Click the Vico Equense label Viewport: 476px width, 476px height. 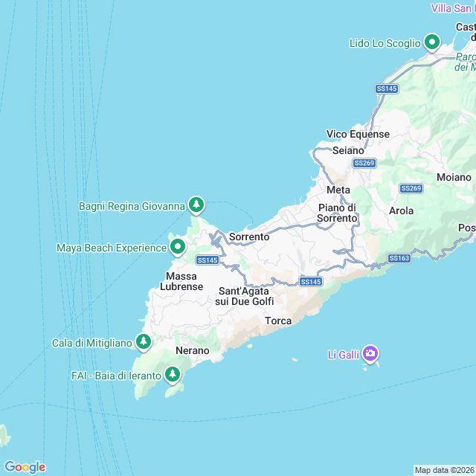pyautogui.click(x=358, y=134)
